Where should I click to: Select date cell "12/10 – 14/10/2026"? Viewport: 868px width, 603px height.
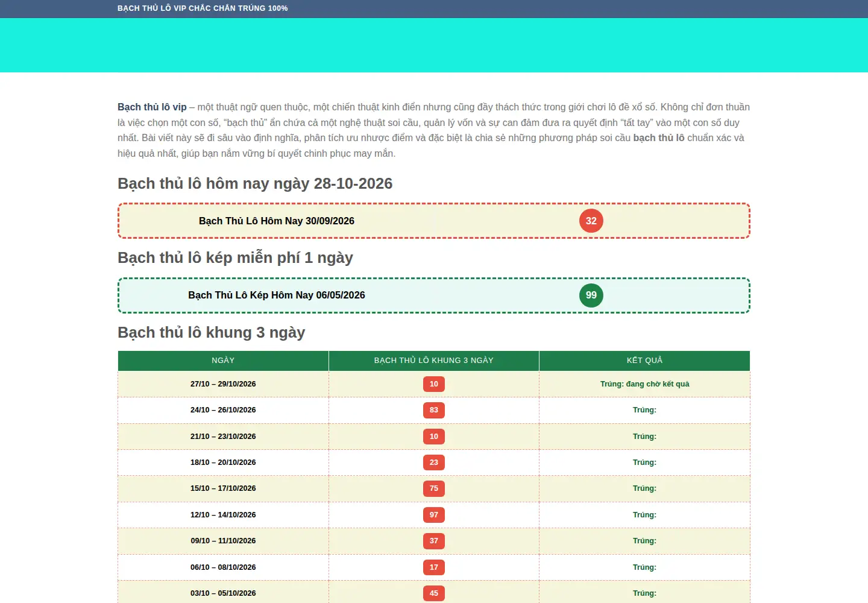tap(223, 515)
